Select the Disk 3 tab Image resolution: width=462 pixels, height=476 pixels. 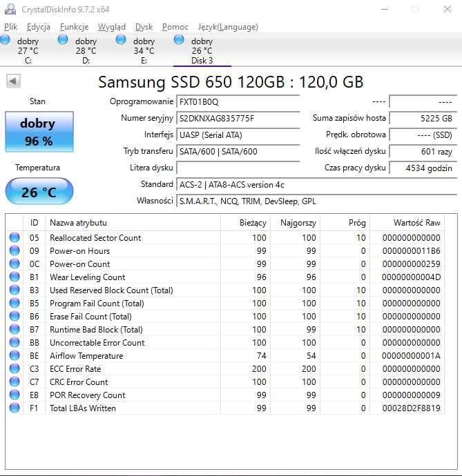pyautogui.click(x=202, y=50)
